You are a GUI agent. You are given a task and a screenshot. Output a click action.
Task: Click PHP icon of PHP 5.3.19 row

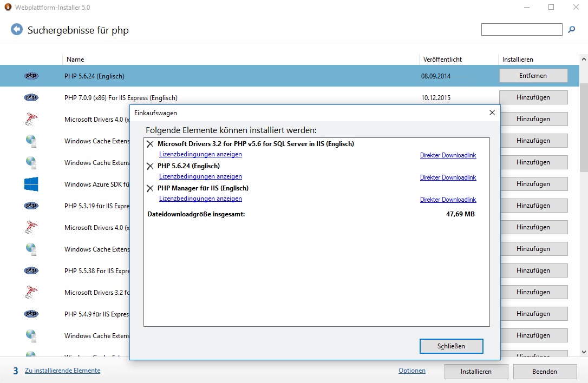(x=31, y=206)
